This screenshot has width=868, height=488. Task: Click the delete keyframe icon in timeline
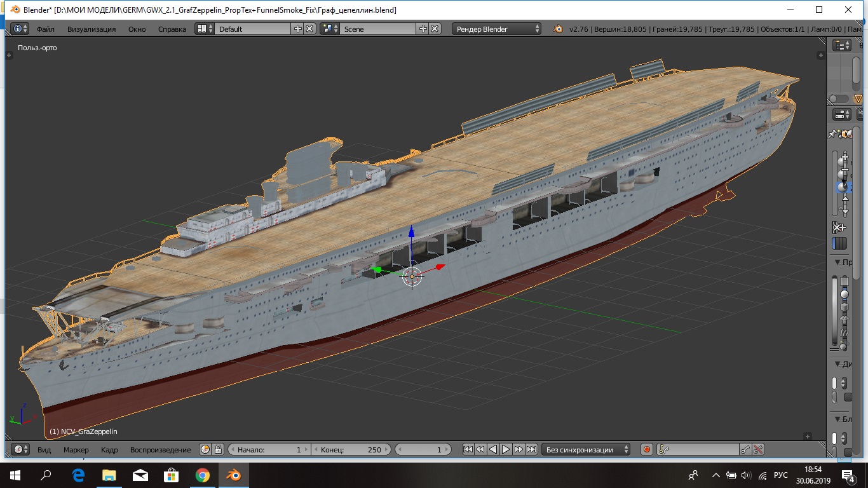(758, 450)
